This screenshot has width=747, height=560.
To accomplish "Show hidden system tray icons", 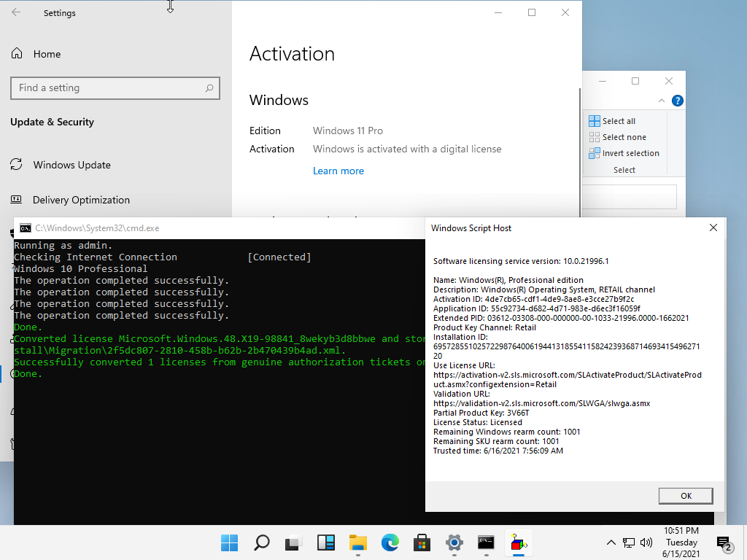I will point(611,542).
